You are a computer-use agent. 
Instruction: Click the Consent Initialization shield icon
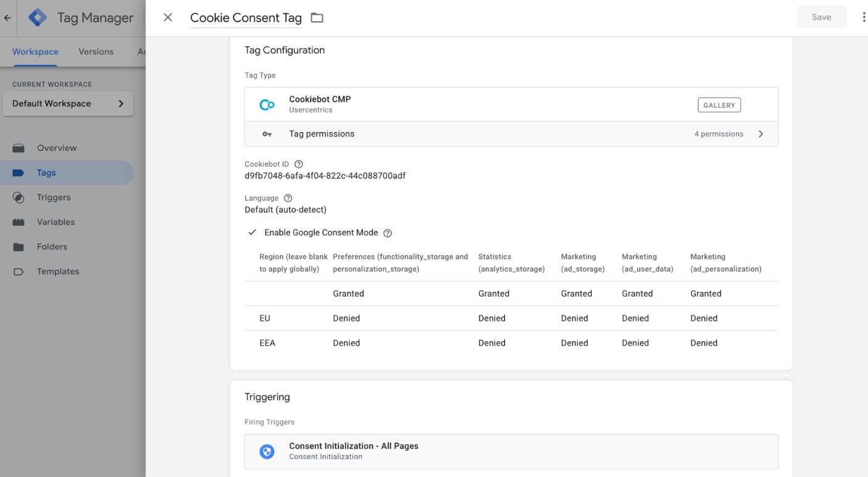[x=267, y=452]
